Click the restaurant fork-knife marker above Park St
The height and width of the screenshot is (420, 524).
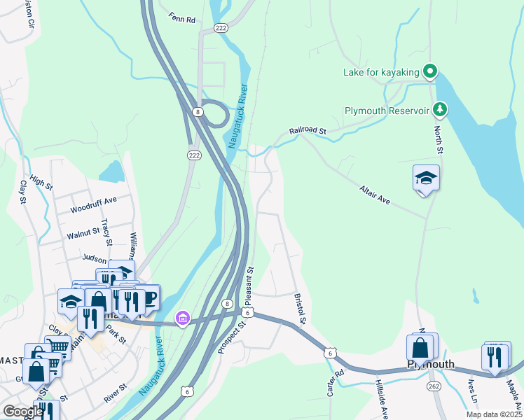point(90,320)
